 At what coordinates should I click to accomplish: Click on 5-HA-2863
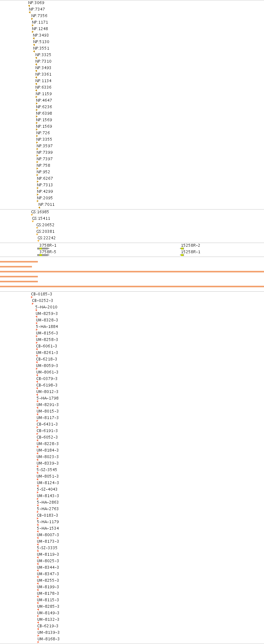[48, 502]
